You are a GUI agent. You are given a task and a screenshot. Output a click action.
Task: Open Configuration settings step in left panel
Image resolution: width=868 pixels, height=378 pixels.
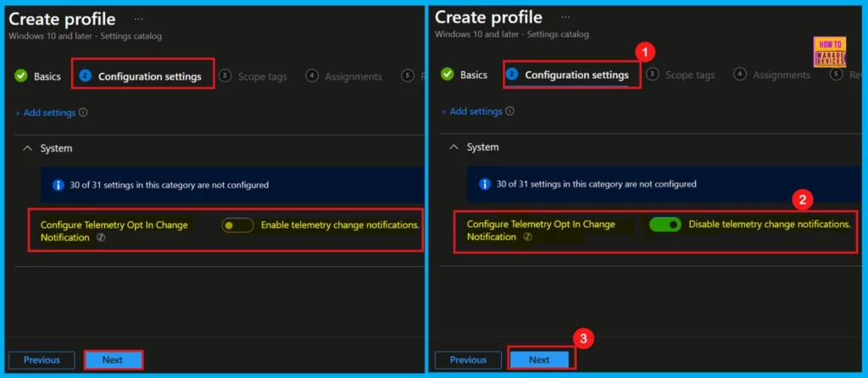click(142, 76)
